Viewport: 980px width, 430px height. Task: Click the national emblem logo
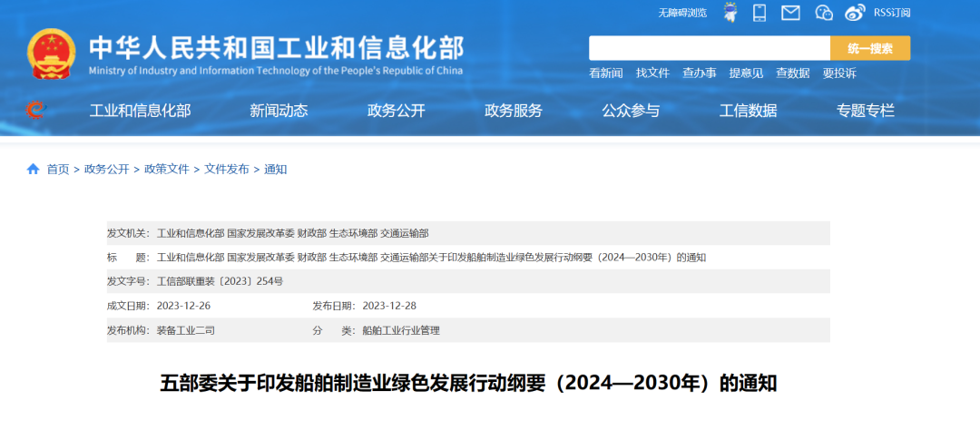tap(52, 54)
